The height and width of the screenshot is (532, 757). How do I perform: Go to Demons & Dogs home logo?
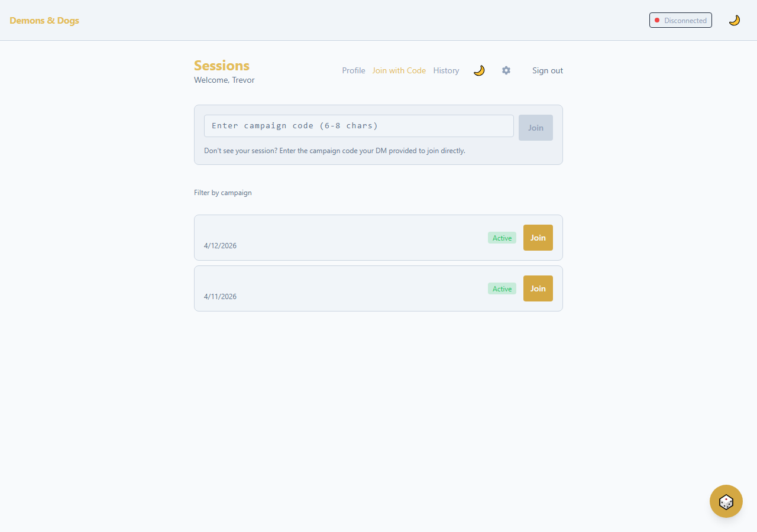44,20
